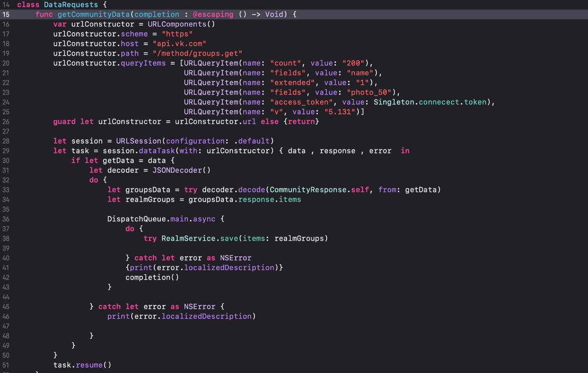This screenshot has width=588, height=373.
Task: Click the queryItems property
Action: tap(143, 63)
